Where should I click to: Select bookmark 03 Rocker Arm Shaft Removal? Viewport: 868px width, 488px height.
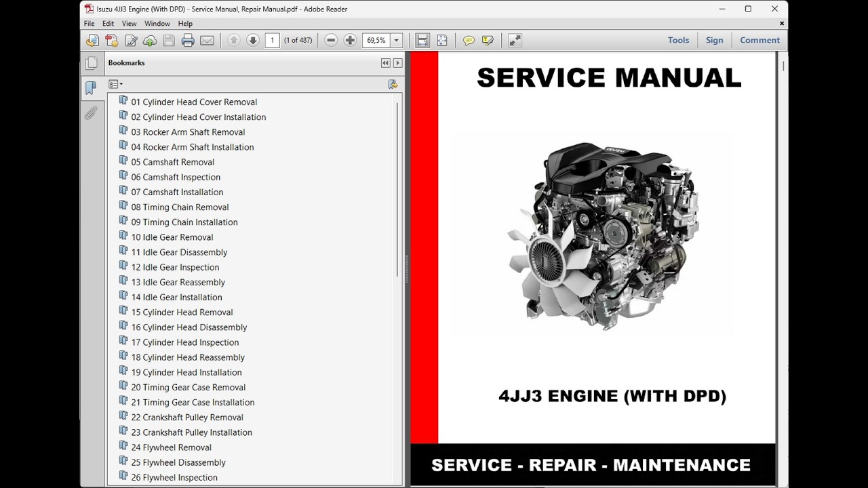(188, 132)
